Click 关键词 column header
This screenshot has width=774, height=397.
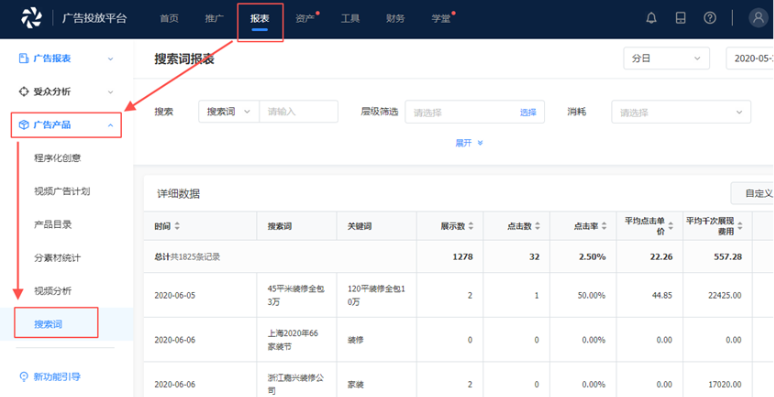click(359, 226)
